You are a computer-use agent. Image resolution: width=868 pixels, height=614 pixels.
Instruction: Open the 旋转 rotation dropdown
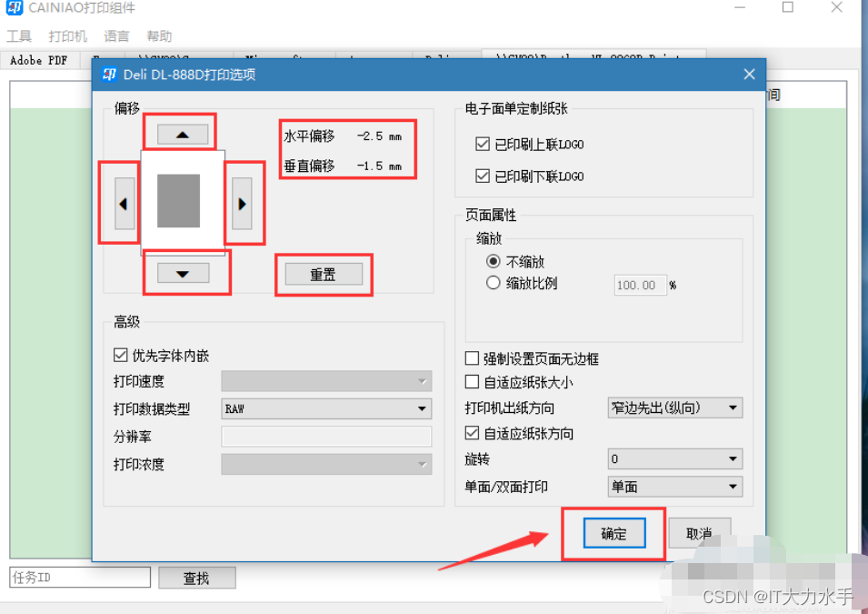pyautogui.click(x=674, y=458)
